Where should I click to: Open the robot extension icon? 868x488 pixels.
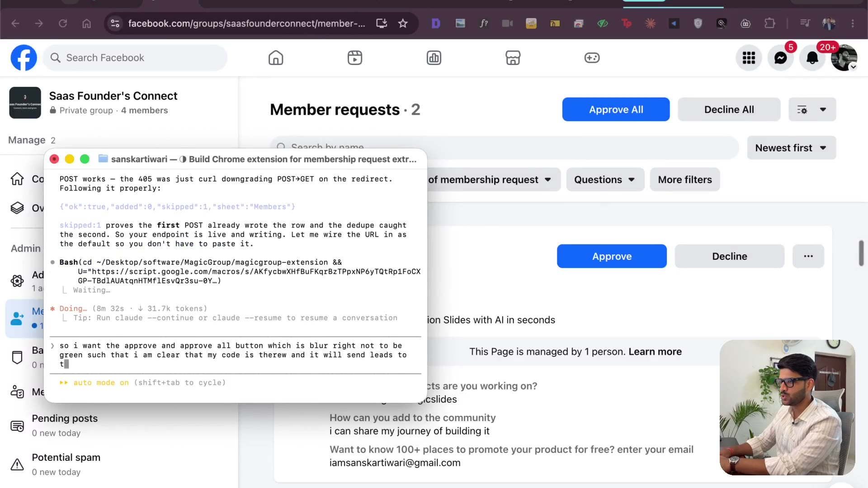tap(745, 23)
